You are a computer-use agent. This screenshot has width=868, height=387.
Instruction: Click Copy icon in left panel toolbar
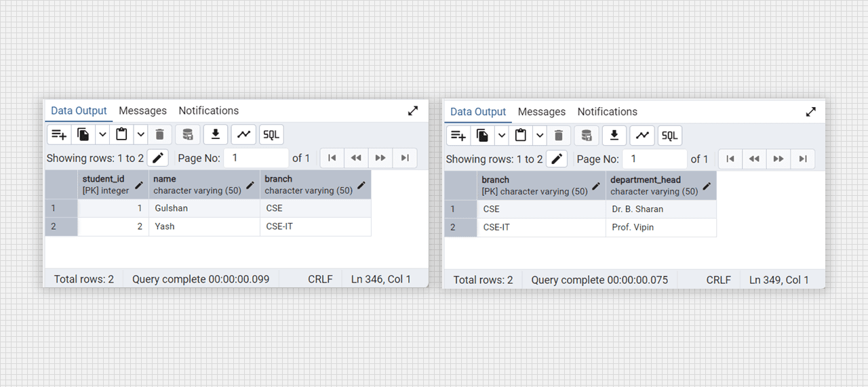[x=83, y=134]
